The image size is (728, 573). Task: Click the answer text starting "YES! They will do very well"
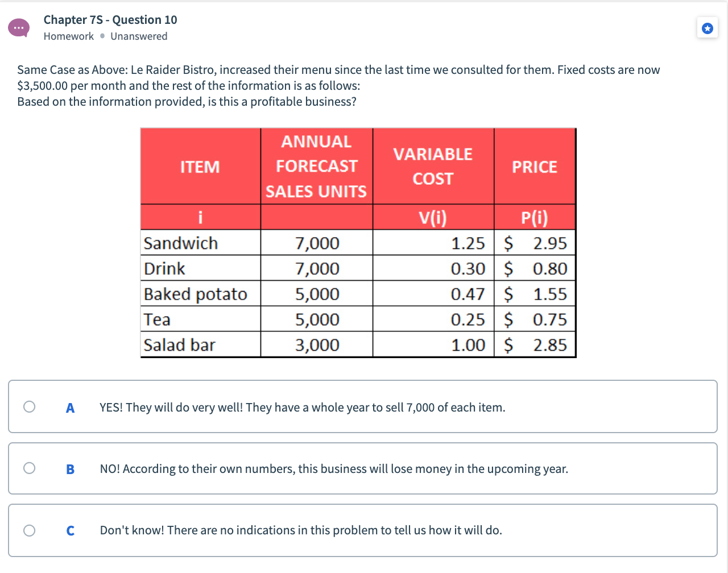click(x=303, y=408)
